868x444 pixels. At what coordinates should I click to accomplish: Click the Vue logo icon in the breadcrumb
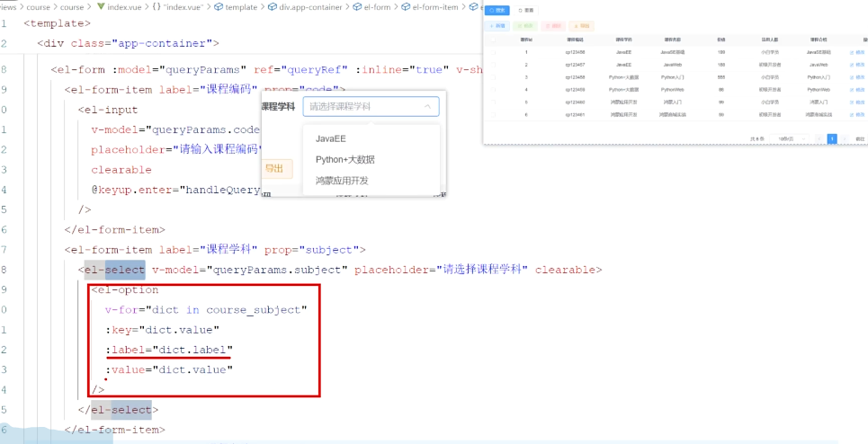pos(101,7)
